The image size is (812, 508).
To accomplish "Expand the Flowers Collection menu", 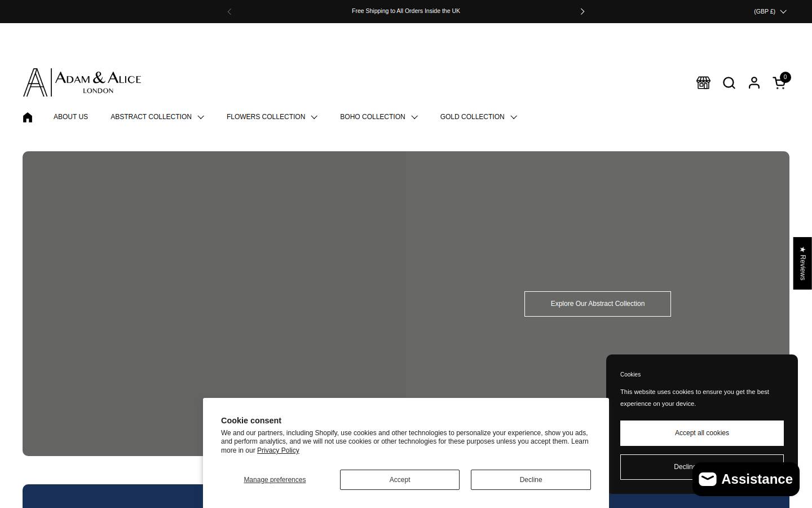I will point(272,117).
